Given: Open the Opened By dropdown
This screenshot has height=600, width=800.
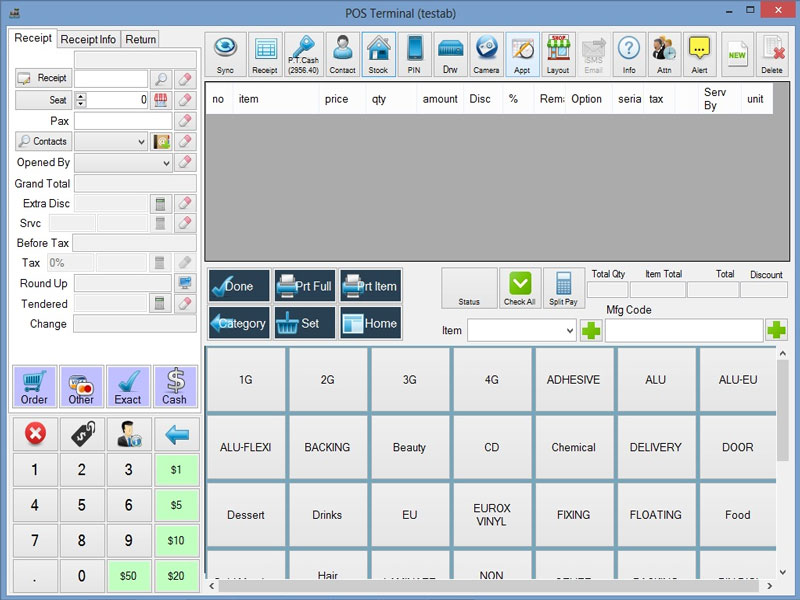Looking at the screenshot, I should 165,162.
